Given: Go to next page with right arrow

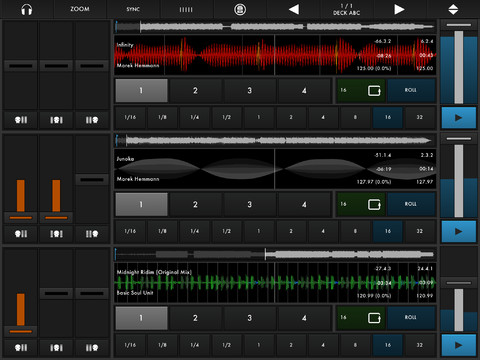Looking at the screenshot, I should [399, 9].
